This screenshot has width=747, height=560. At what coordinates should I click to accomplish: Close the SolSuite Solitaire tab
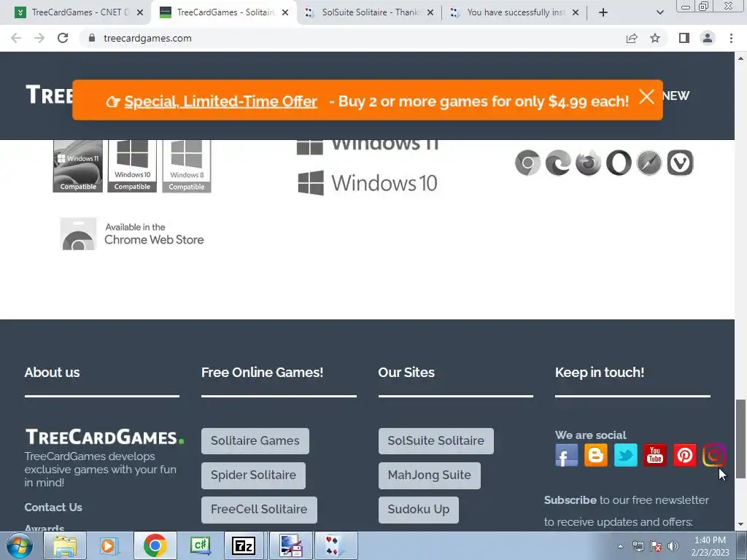(x=430, y=12)
